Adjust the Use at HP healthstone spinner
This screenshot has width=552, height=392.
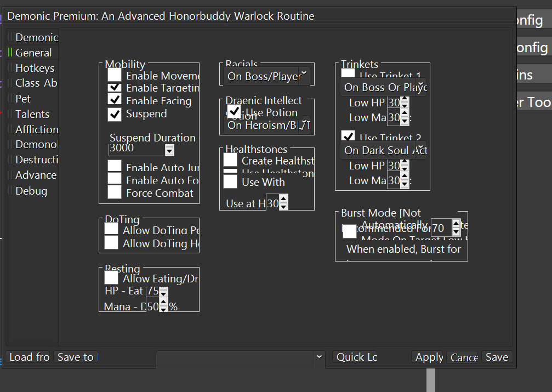pos(283,202)
